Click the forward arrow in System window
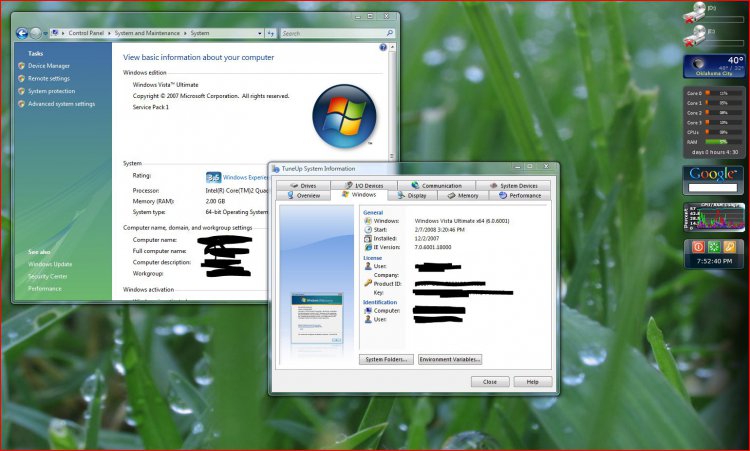The image size is (750, 451). (x=36, y=33)
